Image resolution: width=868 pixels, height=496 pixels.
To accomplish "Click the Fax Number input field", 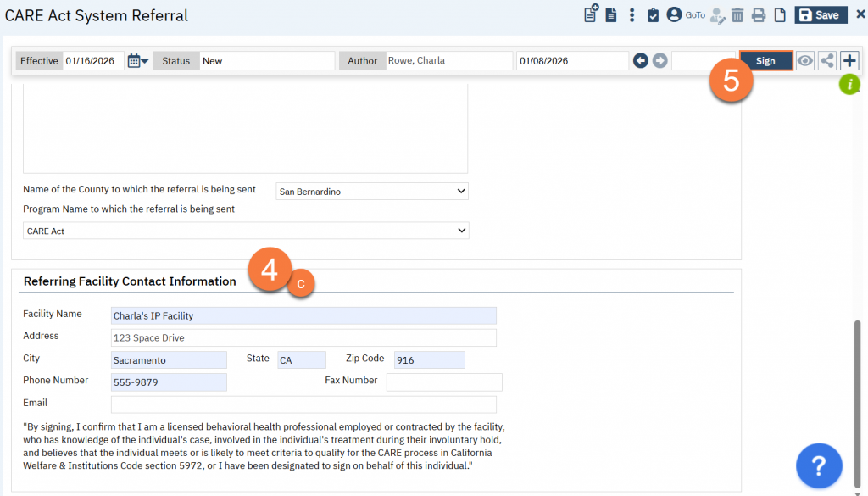I will pos(444,382).
